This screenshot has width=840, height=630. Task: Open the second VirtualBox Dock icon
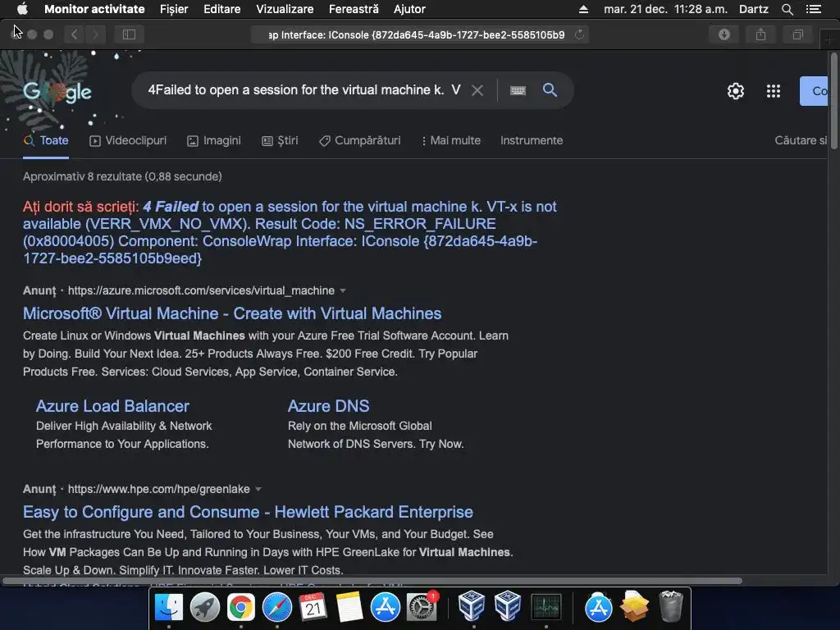point(507,606)
